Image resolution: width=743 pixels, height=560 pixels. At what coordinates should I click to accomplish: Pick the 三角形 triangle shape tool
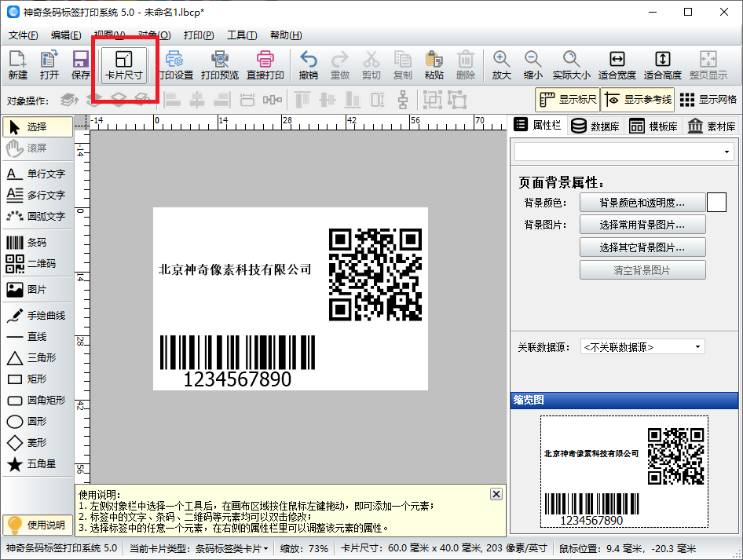point(38,357)
